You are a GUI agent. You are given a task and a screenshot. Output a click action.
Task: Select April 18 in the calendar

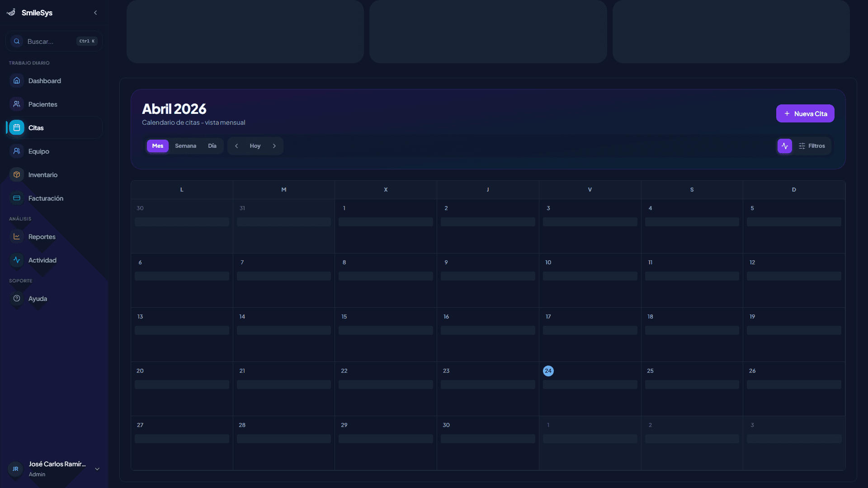pyautogui.click(x=692, y=334)
